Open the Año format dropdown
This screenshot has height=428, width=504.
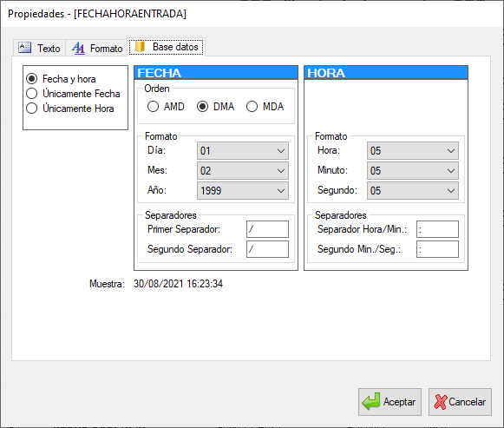click(x=243, y=191)
